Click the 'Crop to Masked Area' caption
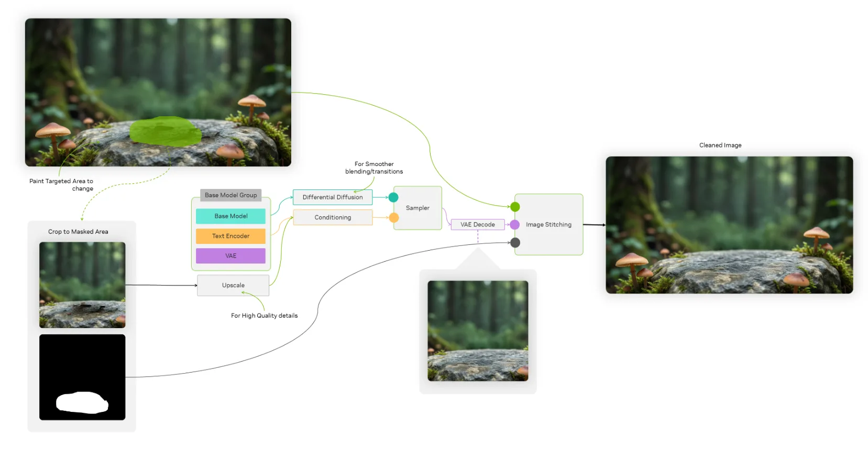This screenshot has width=868, height=449. click(78, 232)
